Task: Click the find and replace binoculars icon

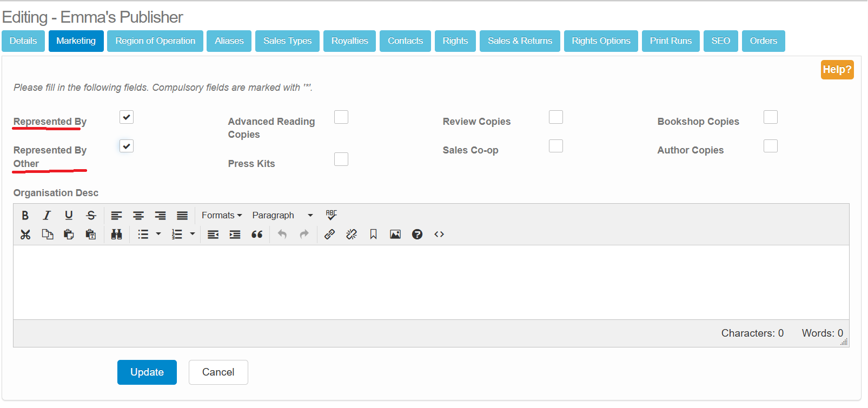Action: (116, 234)
